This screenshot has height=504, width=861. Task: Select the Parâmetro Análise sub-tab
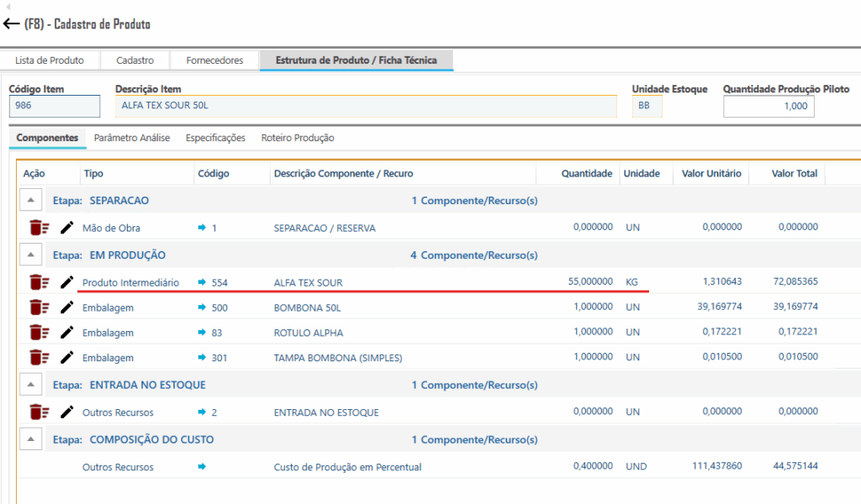point(132,138)
